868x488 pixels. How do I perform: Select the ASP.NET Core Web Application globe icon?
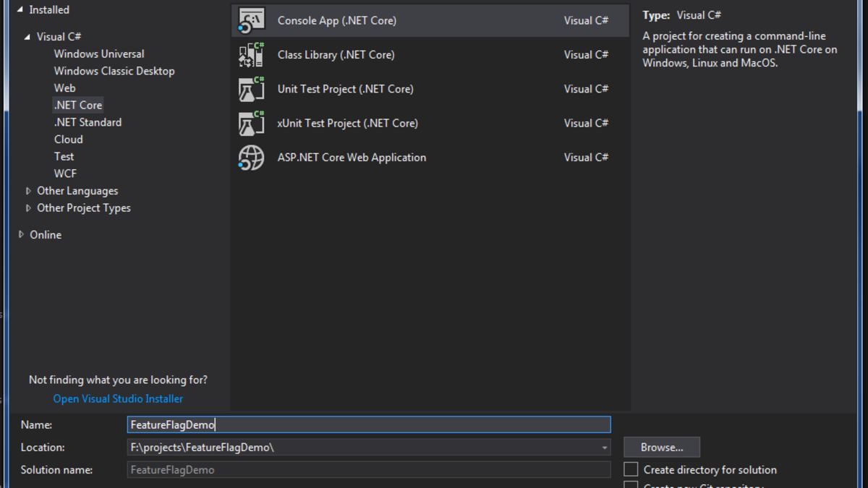(x=252, y=158)
